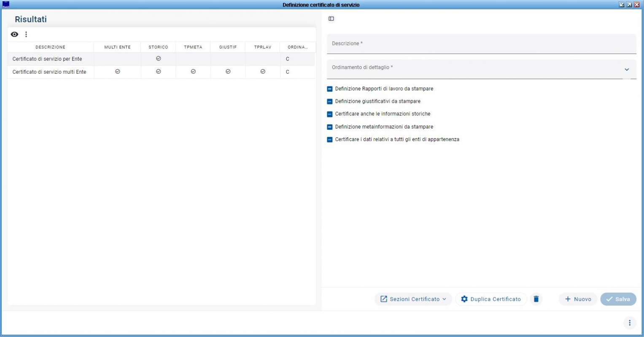Image resolution: width=644 pixels, height=337 pixels.
Task: Expand the Ordinamento di dettaglio dropdown
Action: coord(626,70)
